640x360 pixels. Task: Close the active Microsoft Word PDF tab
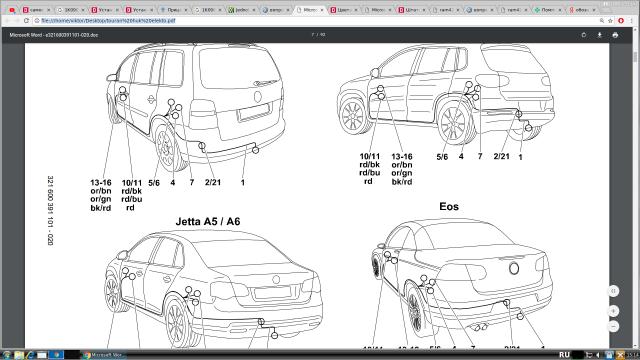[x=322, y=10]
